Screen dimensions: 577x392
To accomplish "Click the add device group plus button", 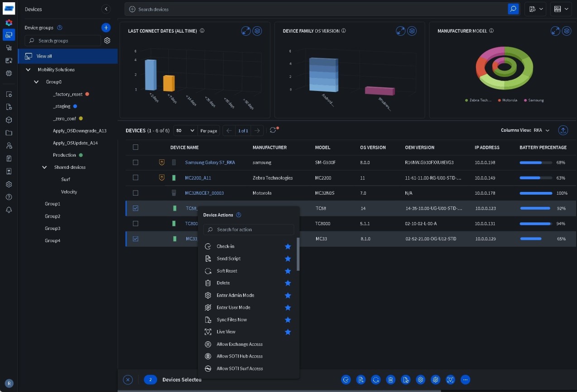I will [106, 28].
